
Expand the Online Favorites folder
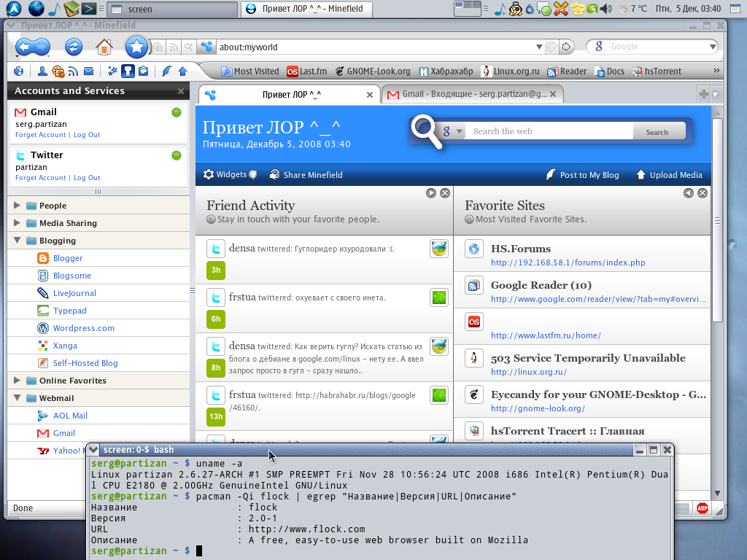(x=18, y=381)
